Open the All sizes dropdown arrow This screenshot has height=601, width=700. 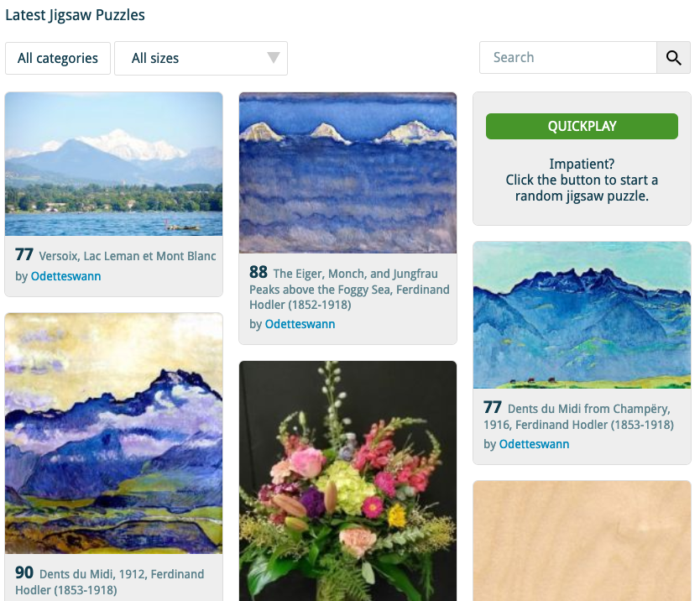[274, 58]
